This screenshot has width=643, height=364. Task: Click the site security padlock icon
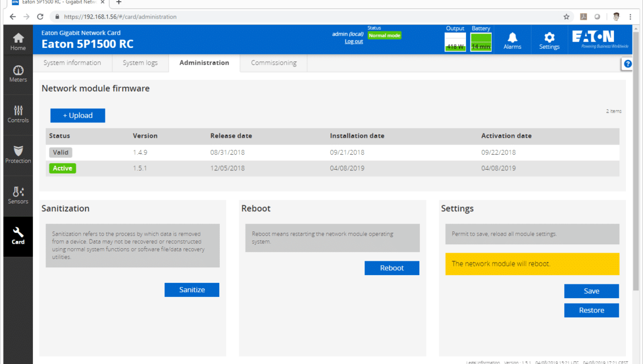(x=57, y=17)
